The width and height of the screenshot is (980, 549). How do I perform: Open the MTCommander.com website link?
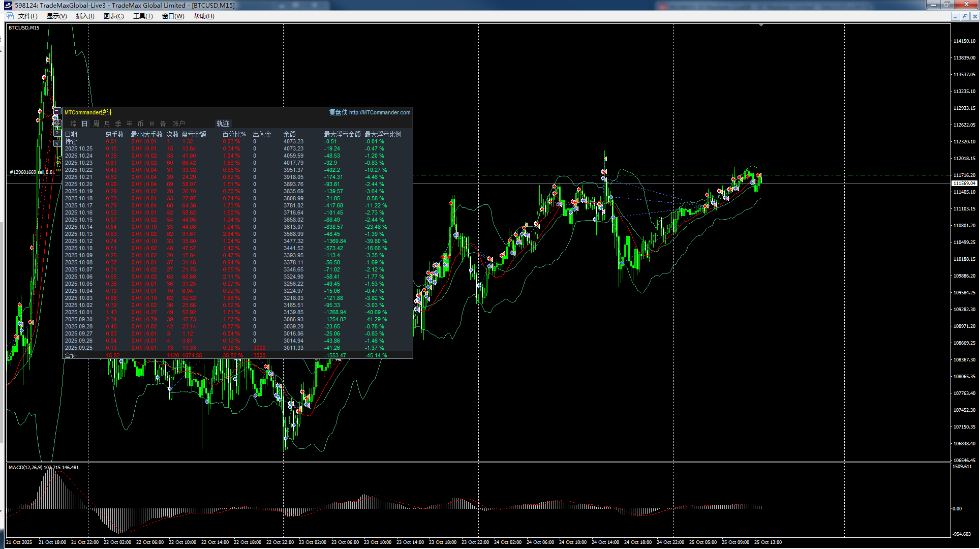click(x=379, y=112)
